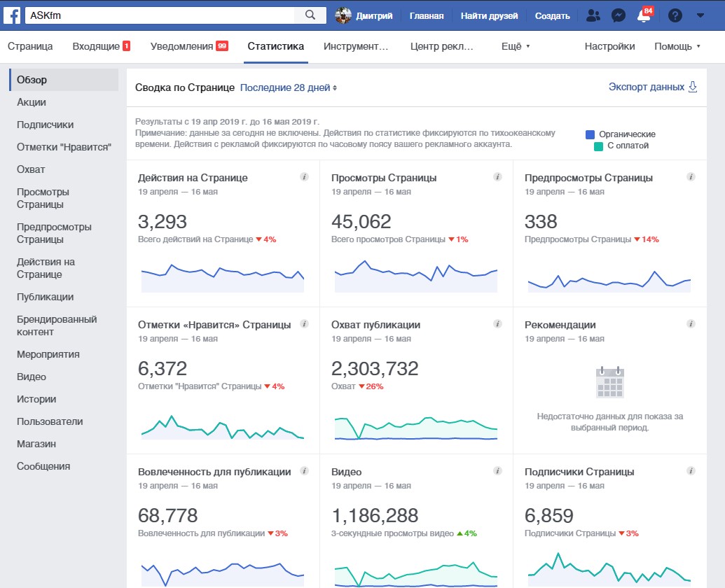This screenshot has height=588, width=725.
Task: Show info for Действия на Странице card
Action: (304, 177)
